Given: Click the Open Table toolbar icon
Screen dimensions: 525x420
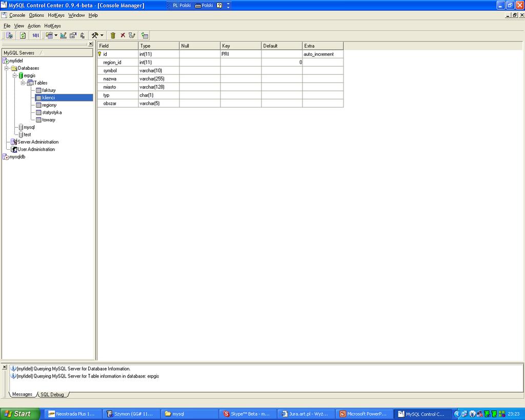Looking at the screenshot, I should coord(49,35).
